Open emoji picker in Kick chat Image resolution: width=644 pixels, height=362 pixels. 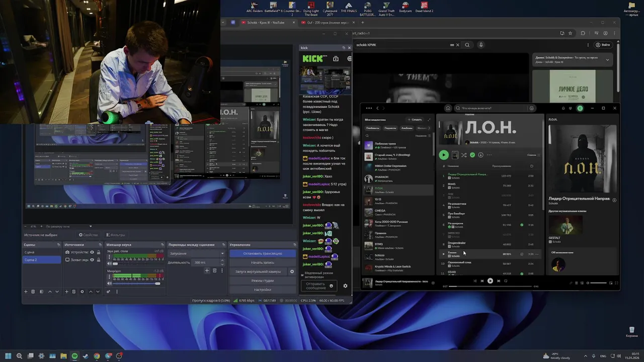pyautogui.click(x=331, y=286)
